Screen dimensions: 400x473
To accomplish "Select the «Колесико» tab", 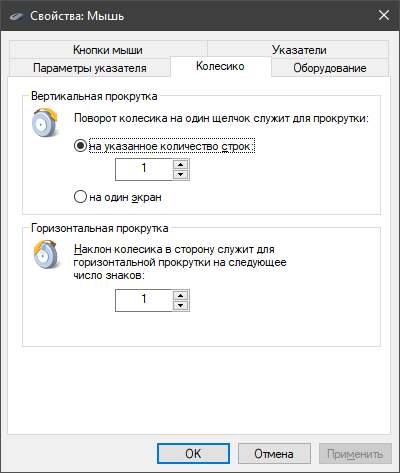I will [x=220, y=66].
